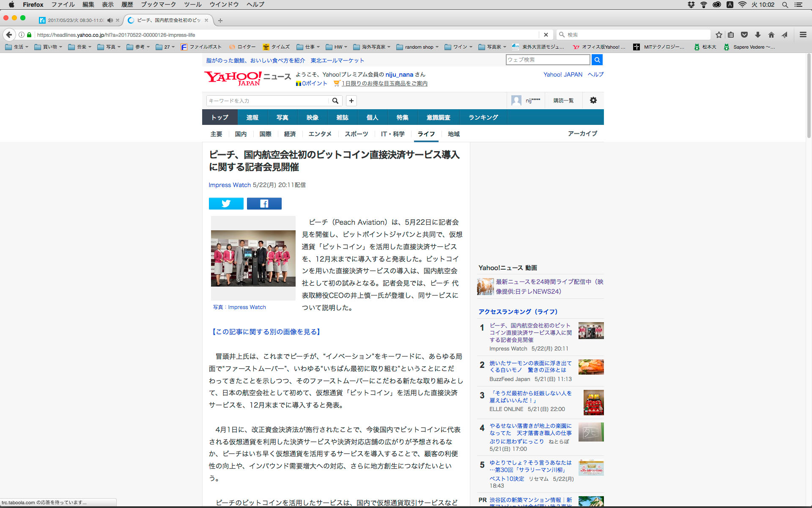This screenshot has height=508, width=812.
Task: Open the Impress Watch source link
Action: [229, 185]
